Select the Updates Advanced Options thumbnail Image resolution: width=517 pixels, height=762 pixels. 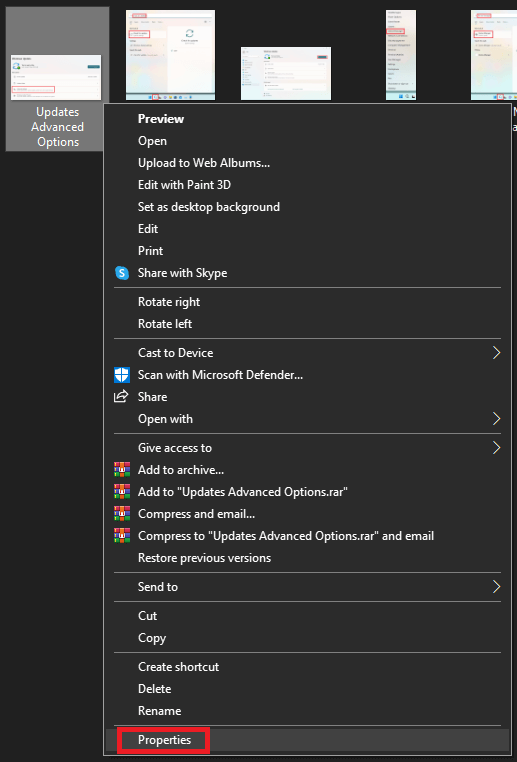tap(56, 77)
